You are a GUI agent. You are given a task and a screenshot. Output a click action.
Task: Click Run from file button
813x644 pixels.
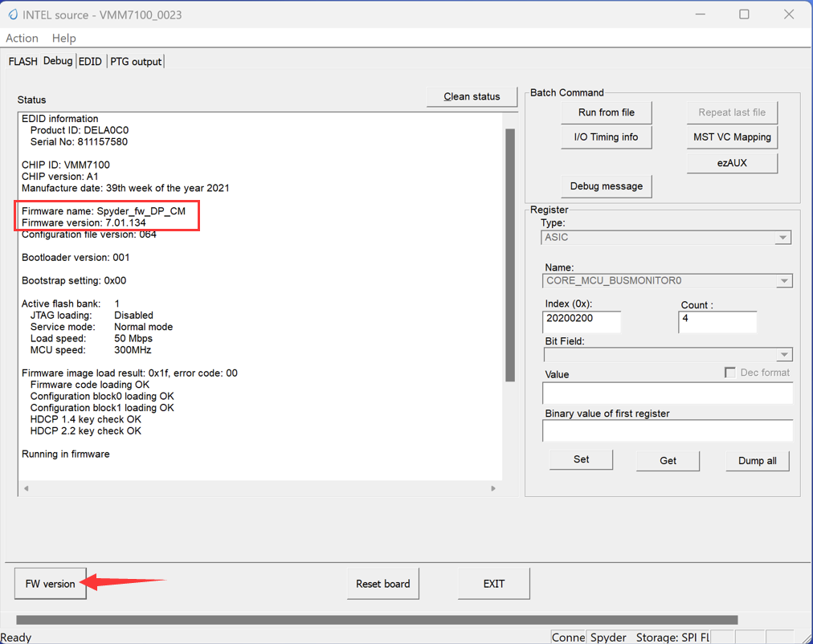click(x=606, y=112)
